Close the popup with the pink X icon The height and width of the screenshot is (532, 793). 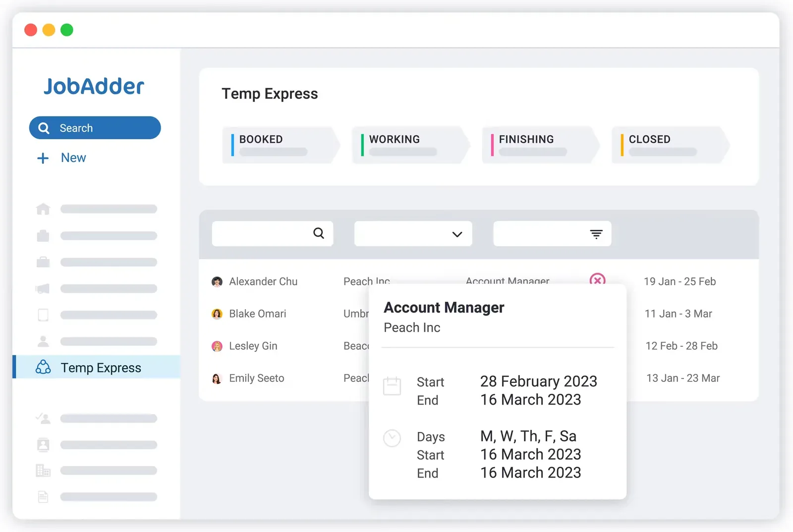pyautogui.click(x=597, y=279)
